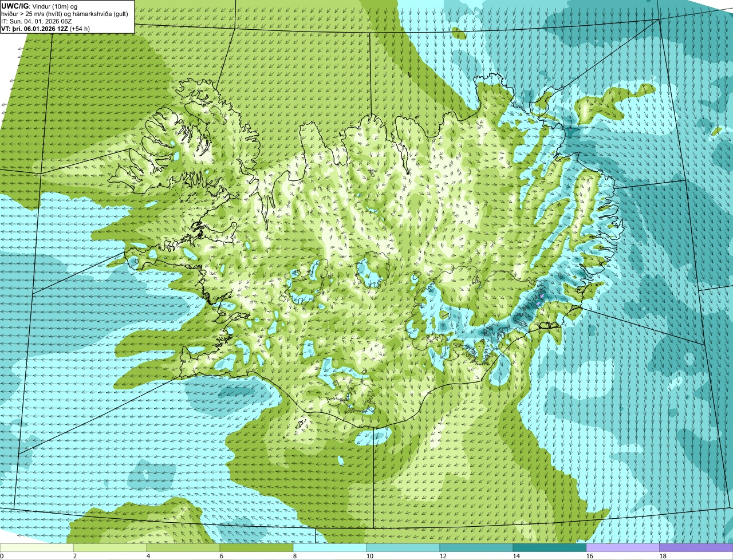Pick the pale cream 0–2 m/s scale swatch
Viewport: 733px width, 560px height.
[x=37, y=547]
